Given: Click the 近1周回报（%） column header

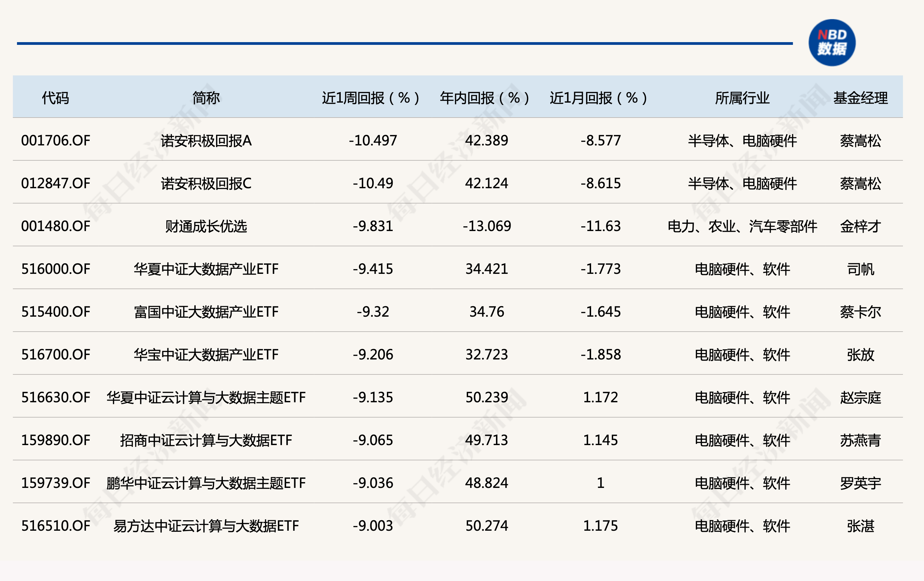Looking at the screenshot, I should (371, 98).
